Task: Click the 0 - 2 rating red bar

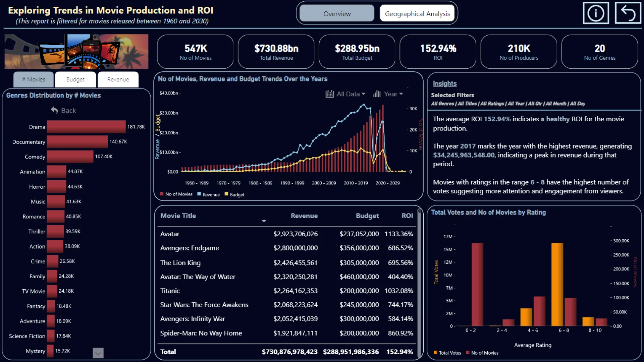Action: point(477,284)
